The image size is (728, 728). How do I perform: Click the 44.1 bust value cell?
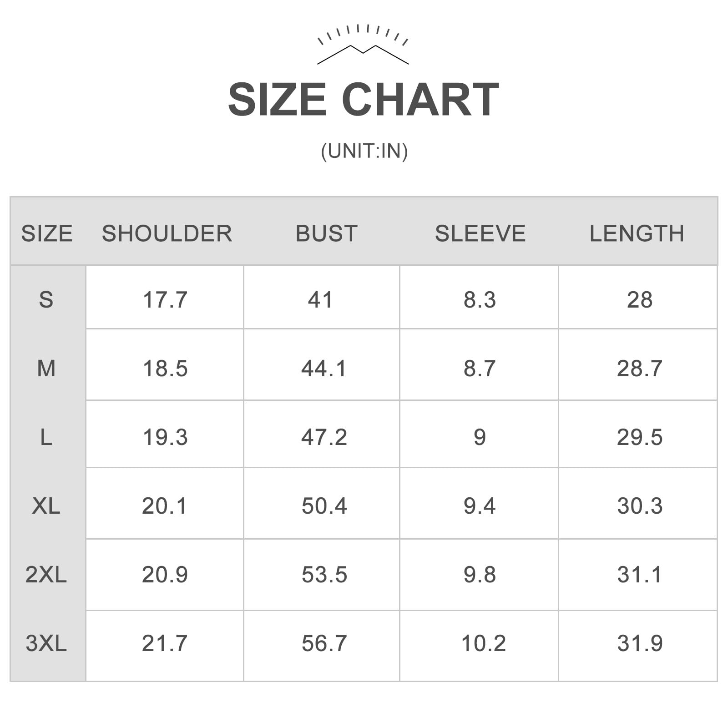point(322,365)
